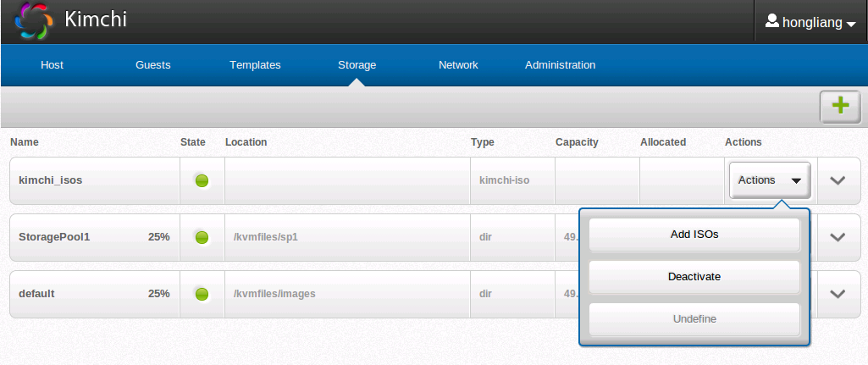Expand the kimchi_isos row details chevron

838,180
